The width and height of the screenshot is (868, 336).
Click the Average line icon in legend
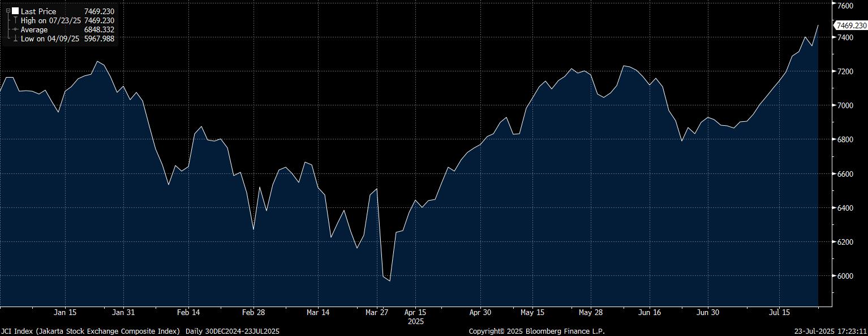[x=15, y=29]
